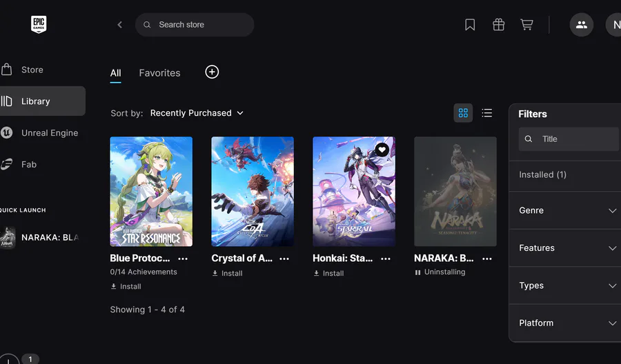The width and height of the screenshot is (621, 364).
Task: Select the Favorites tab
Action: click(159, 73)
